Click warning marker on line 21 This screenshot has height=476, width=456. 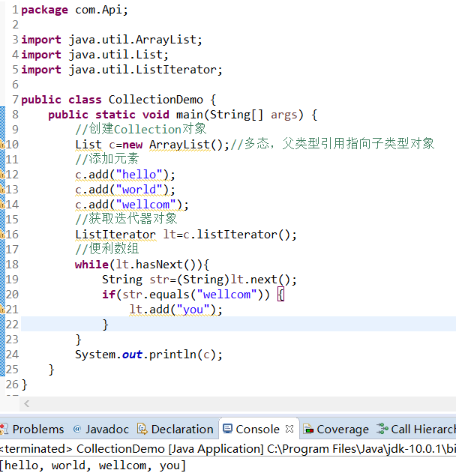click(2, 310)
